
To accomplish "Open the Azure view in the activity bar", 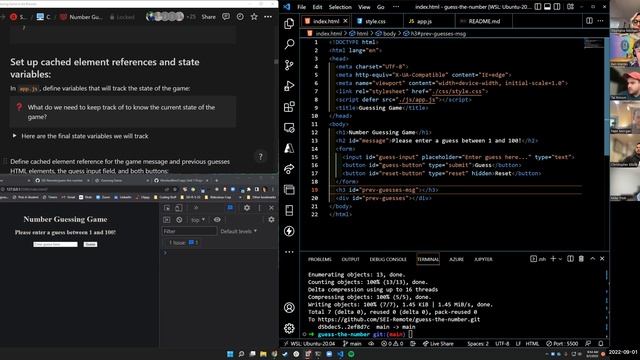I will pyautogui.click(x=289, y=148).
